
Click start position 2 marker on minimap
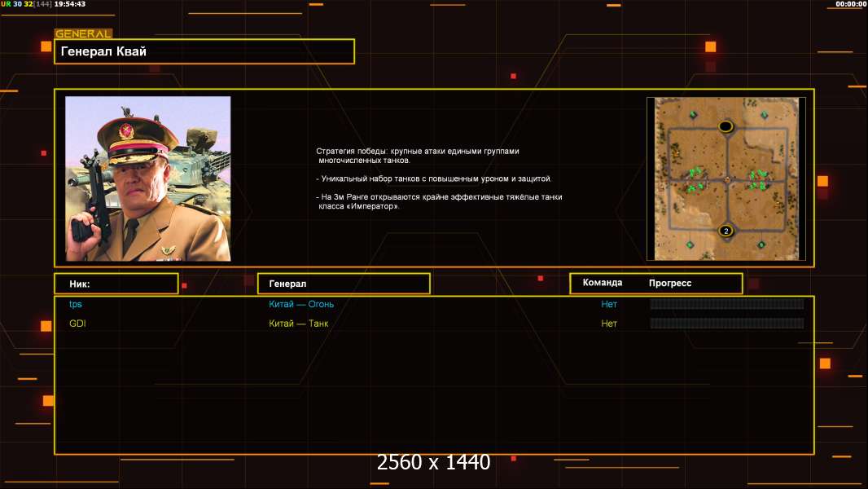click(x=726, y=231)
